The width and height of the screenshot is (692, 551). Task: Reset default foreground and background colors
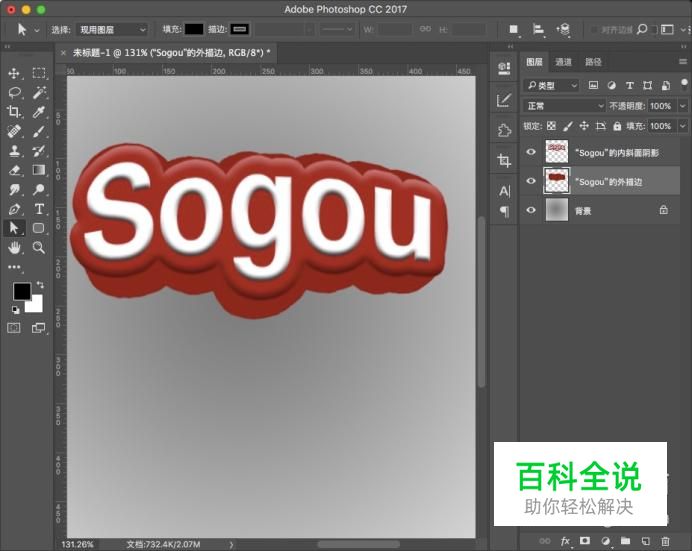[x=15, y=310]
